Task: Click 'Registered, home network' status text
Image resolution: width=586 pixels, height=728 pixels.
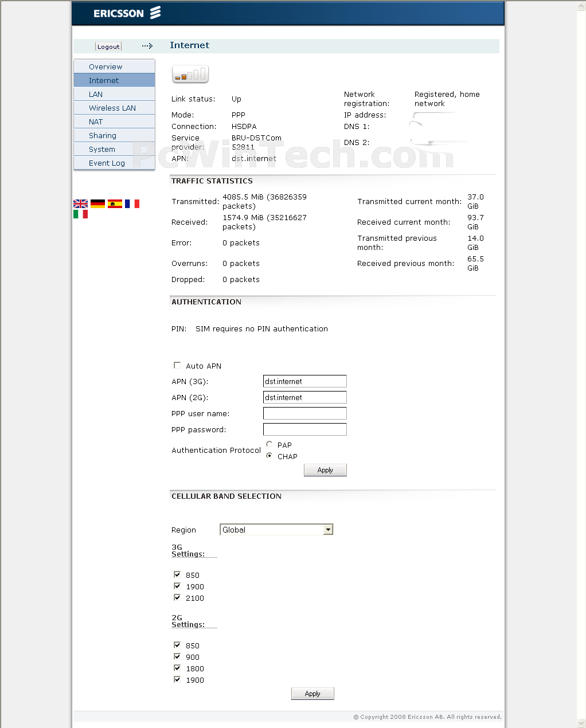Action: [x=447, y=99]
